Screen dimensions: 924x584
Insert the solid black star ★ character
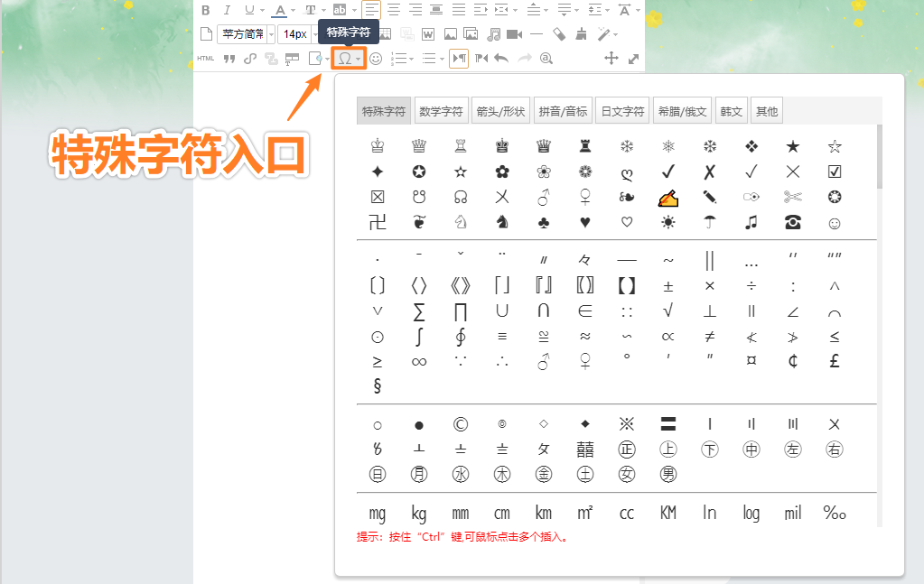(793, 146)
